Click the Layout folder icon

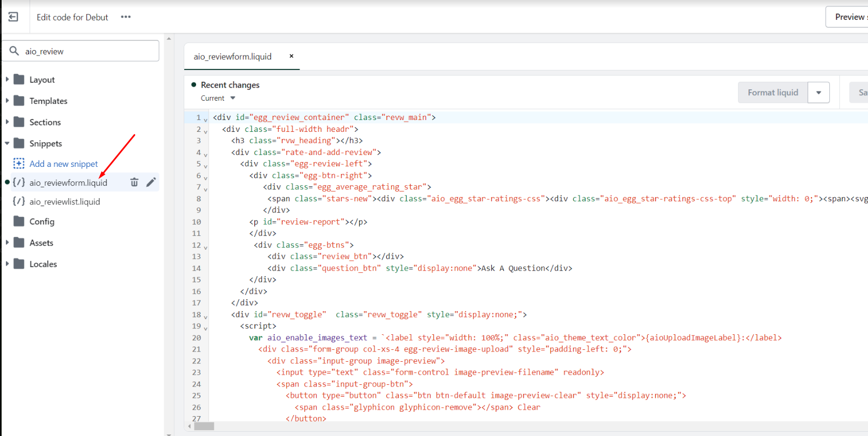(x=19, y=79)
